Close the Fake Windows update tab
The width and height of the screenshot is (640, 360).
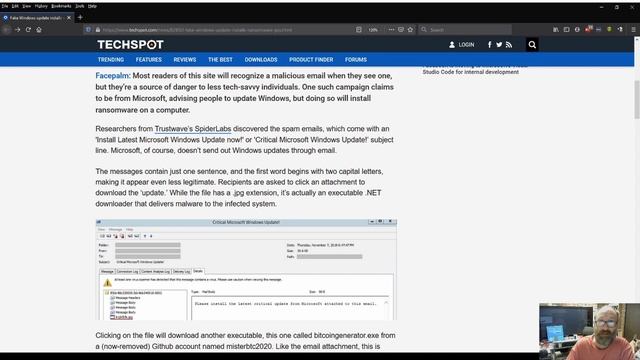(69, 18)
